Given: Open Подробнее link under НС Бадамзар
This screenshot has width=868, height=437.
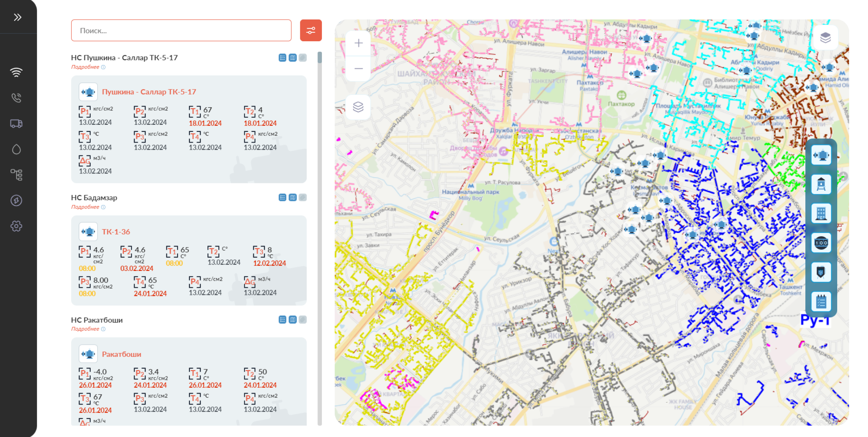Looking at the screenshot, I should pyautogui.click(x=85, y=207).
